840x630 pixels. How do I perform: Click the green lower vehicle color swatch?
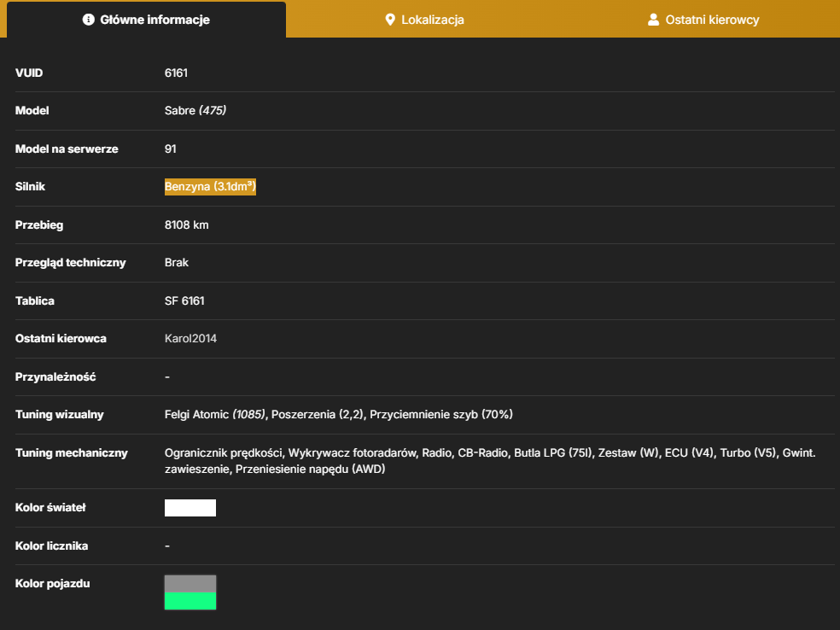[x=190, y=601]
